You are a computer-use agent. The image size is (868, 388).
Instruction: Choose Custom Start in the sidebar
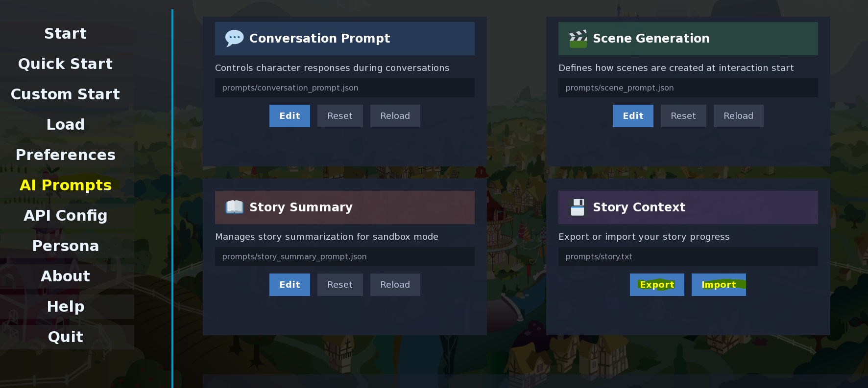coord(66,94)
